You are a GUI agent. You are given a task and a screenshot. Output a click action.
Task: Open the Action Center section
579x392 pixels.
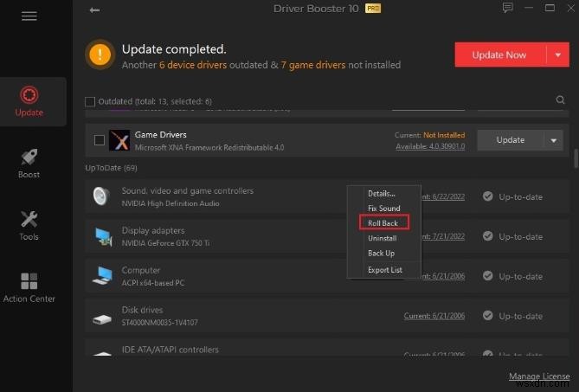[29, 288]
